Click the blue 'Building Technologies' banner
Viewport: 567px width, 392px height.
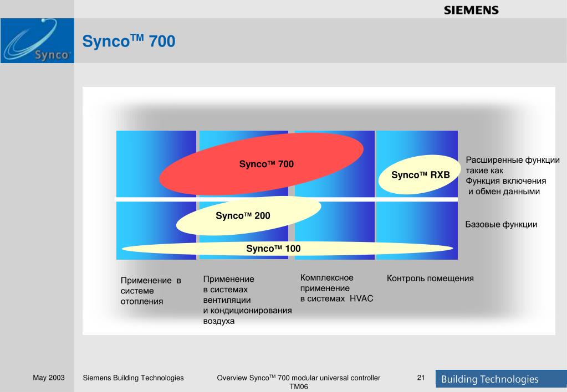coord(501,379)
